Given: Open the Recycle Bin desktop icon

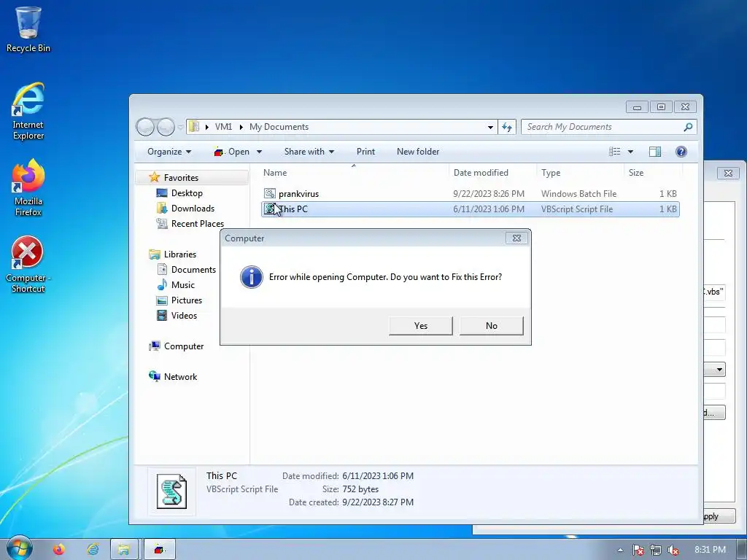Looking at the screenshot, I should click(x=28, y=29).
